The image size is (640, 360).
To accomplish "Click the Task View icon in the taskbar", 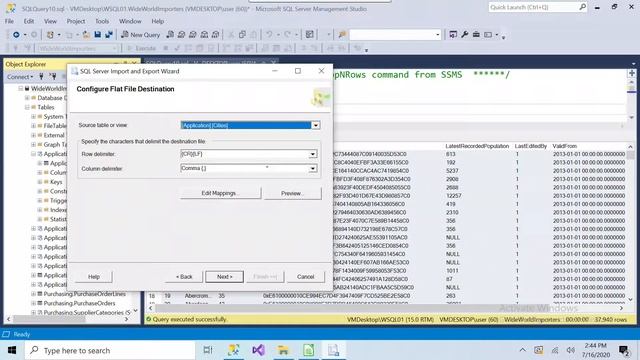I will pyautogui.click(x=208, y=350).
